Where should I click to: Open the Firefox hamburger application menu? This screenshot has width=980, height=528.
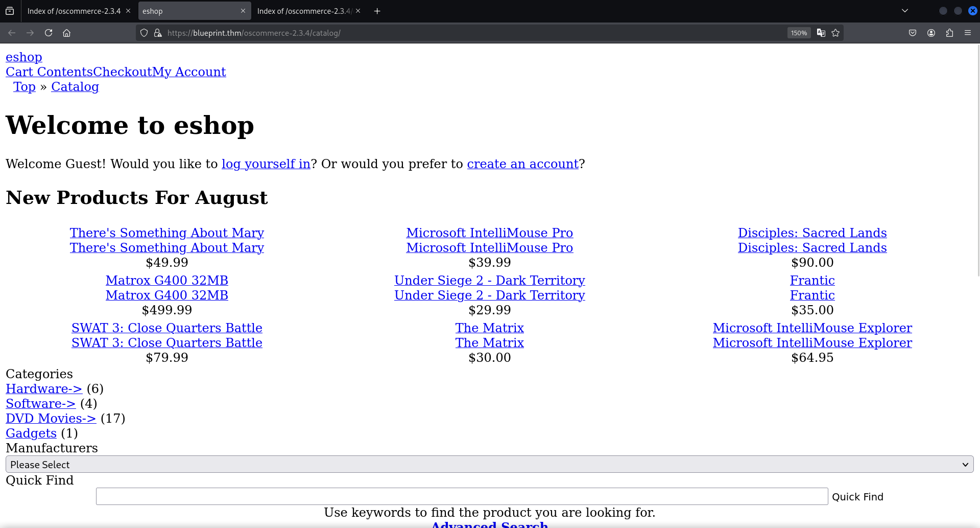coord(967,33)
